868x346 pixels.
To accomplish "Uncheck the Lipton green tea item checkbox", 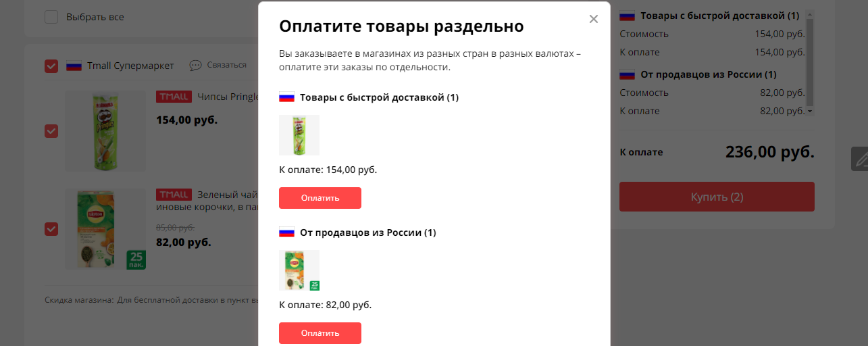I will click(51, 229).
